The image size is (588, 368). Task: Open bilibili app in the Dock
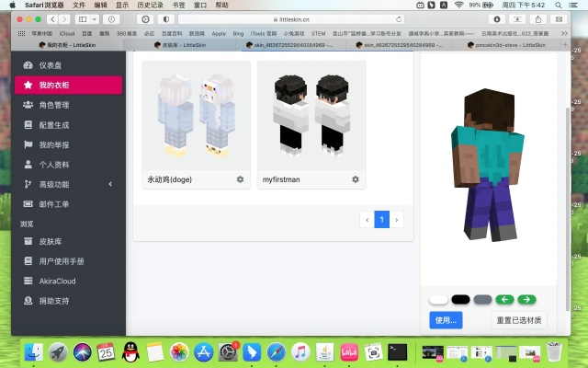pos(349,352)
